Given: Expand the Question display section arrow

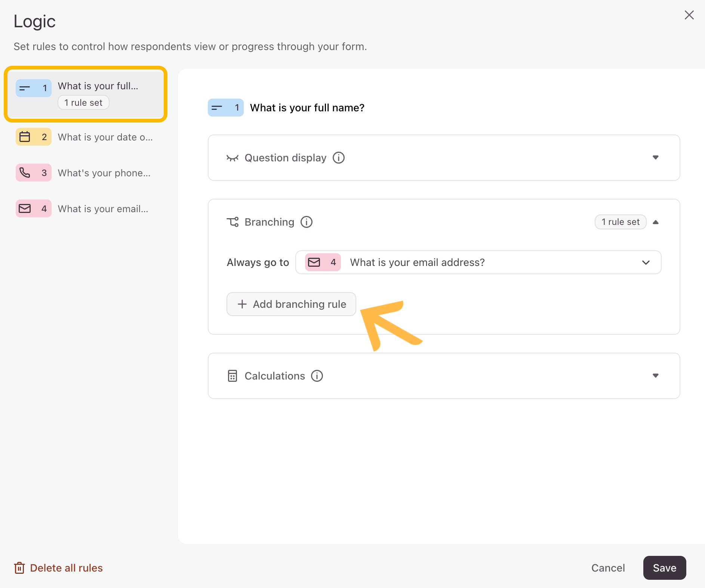Looking at the screenshot, I should 656,157.
